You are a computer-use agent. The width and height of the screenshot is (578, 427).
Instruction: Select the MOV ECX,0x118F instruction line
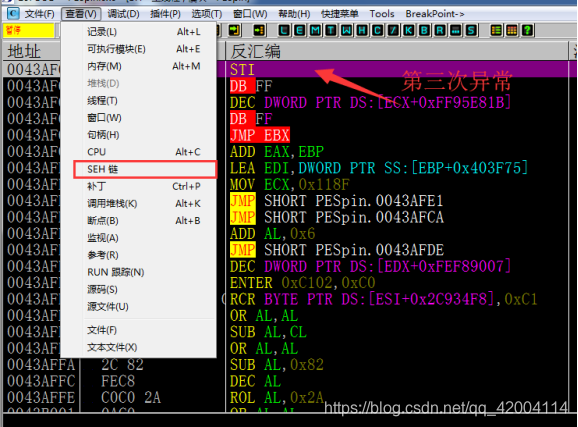(x=289, y=184)
